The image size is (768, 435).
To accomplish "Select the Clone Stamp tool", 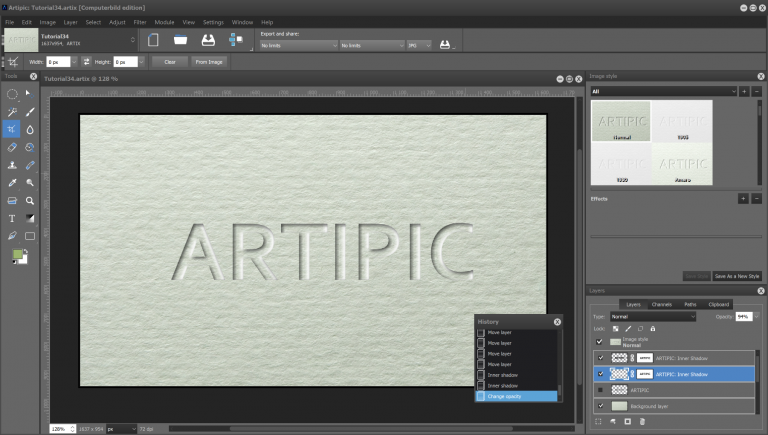I will point(12,165).
